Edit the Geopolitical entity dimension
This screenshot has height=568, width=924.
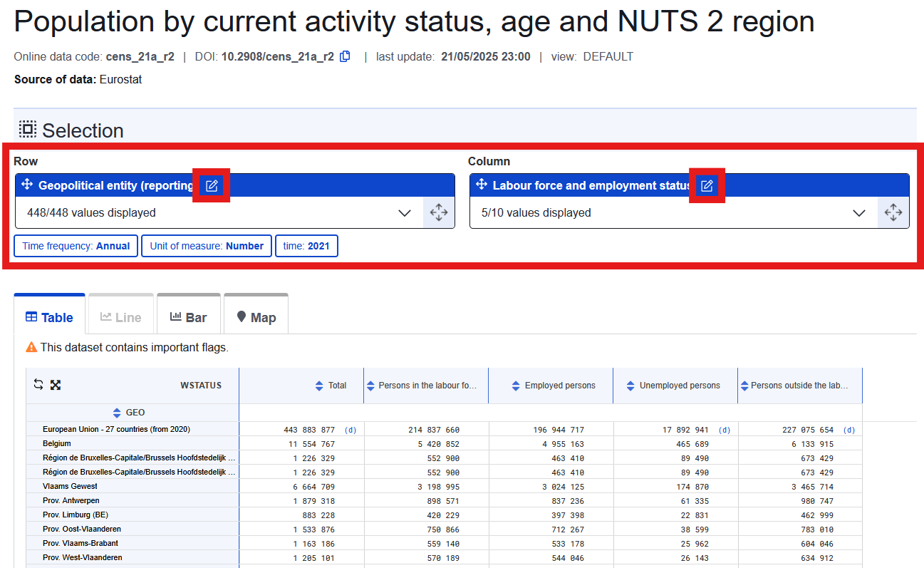(x=212, y=186)
